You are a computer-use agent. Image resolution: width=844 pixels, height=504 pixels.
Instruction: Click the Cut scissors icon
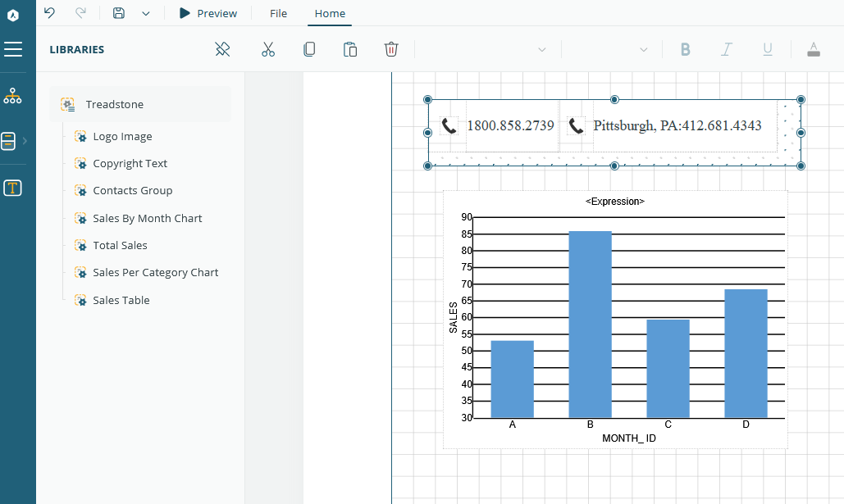(268, 49)
